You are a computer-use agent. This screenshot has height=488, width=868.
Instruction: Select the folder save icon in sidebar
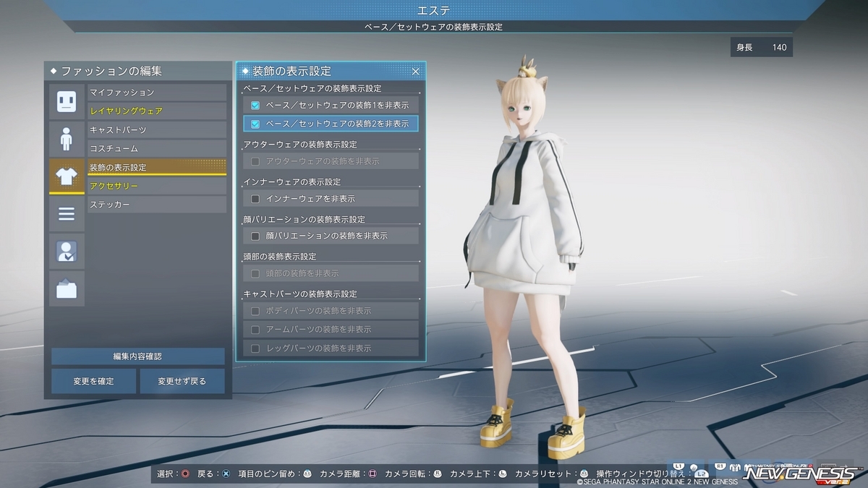click(x=67, y=288)
